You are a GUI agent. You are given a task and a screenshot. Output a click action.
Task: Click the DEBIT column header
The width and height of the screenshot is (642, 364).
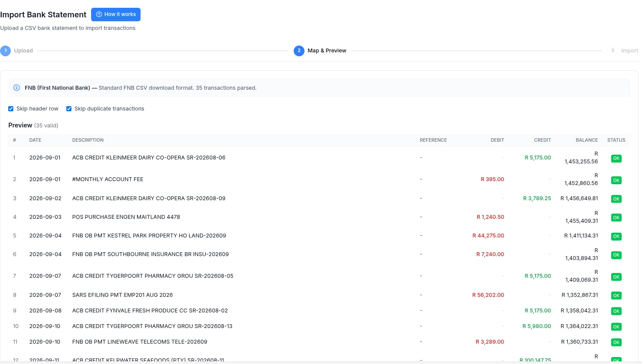[x=497, y=140]
